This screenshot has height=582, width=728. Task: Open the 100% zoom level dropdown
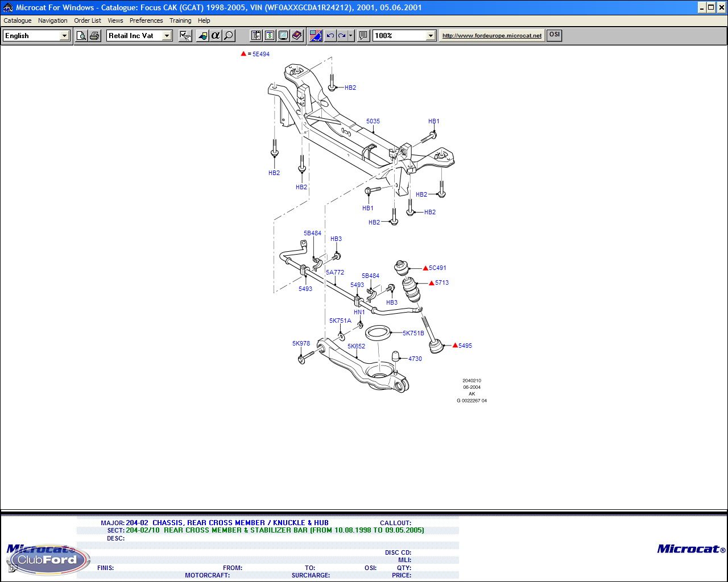(x=431, y=36)
